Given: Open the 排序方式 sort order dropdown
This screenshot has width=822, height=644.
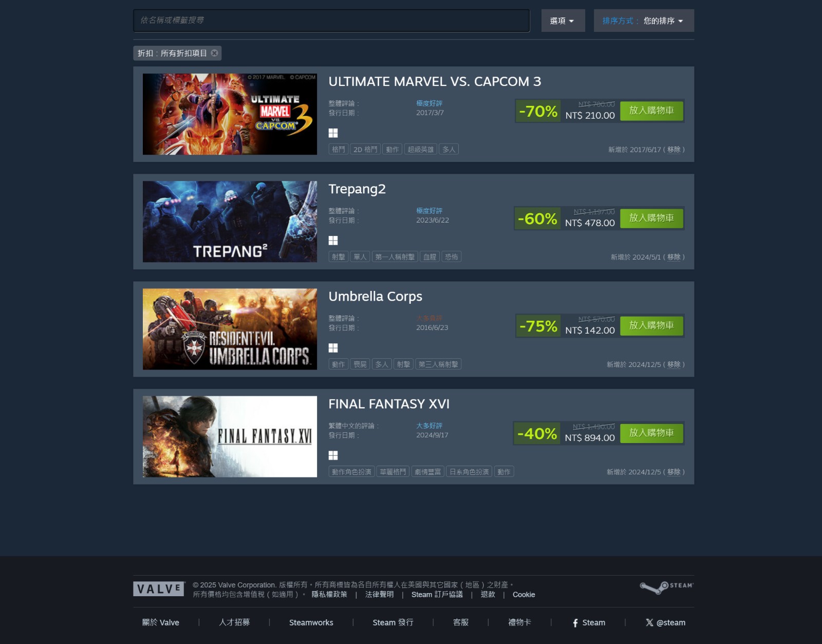Looking at the screenshot, I should point(644,21).
